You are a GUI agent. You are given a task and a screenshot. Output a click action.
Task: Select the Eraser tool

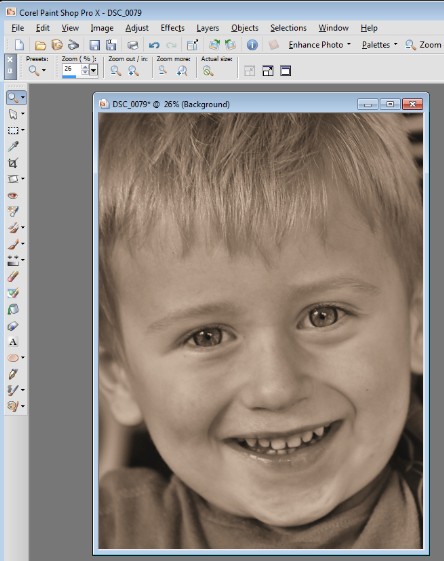[x=13, y=276]
